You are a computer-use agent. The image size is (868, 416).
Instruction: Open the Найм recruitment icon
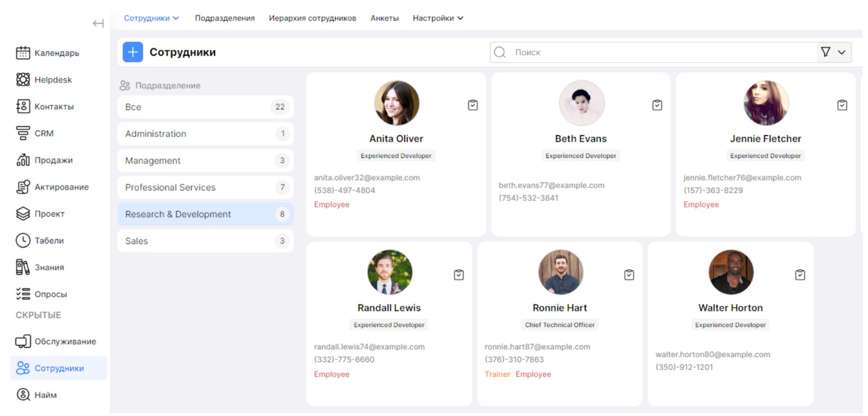[23, 395]
